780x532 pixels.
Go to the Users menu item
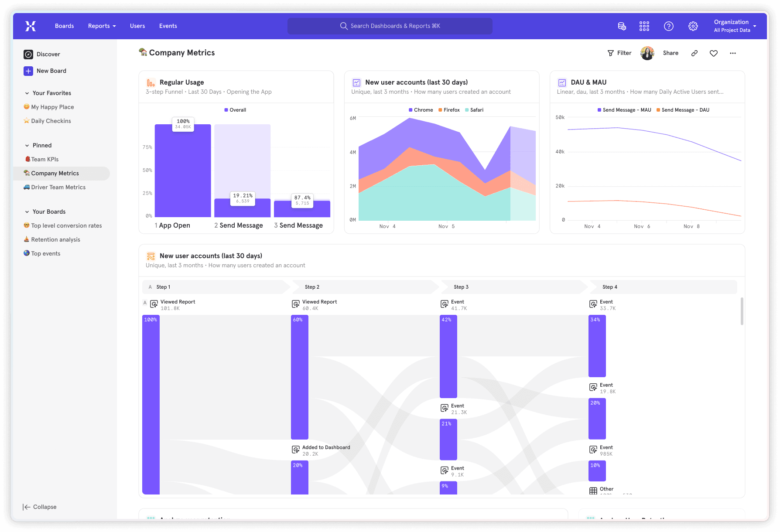[137, 26]
